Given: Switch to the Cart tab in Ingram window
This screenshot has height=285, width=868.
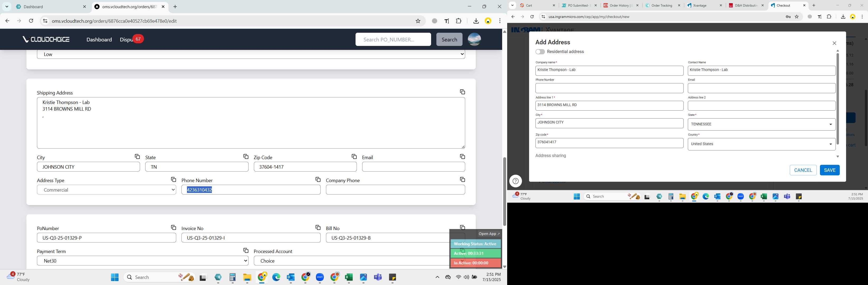Looking at the screenshot, I should point(538,5).
